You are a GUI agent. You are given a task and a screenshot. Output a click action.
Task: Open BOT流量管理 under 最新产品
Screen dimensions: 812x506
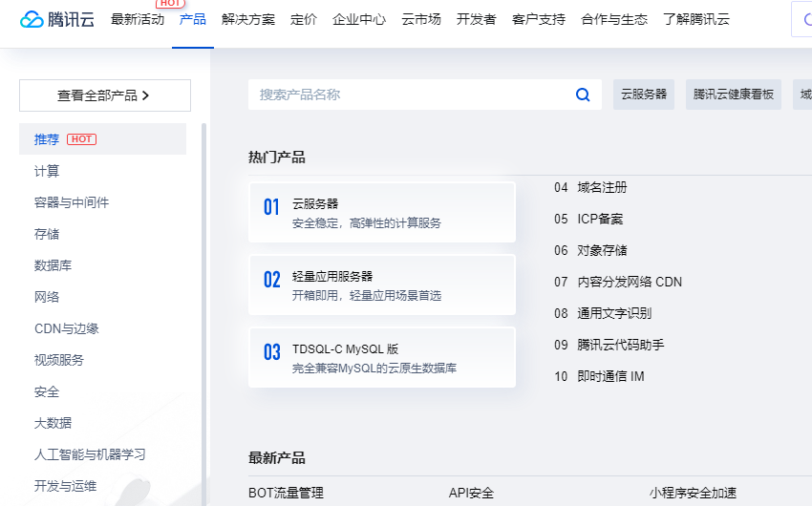[x=286, y=493]
